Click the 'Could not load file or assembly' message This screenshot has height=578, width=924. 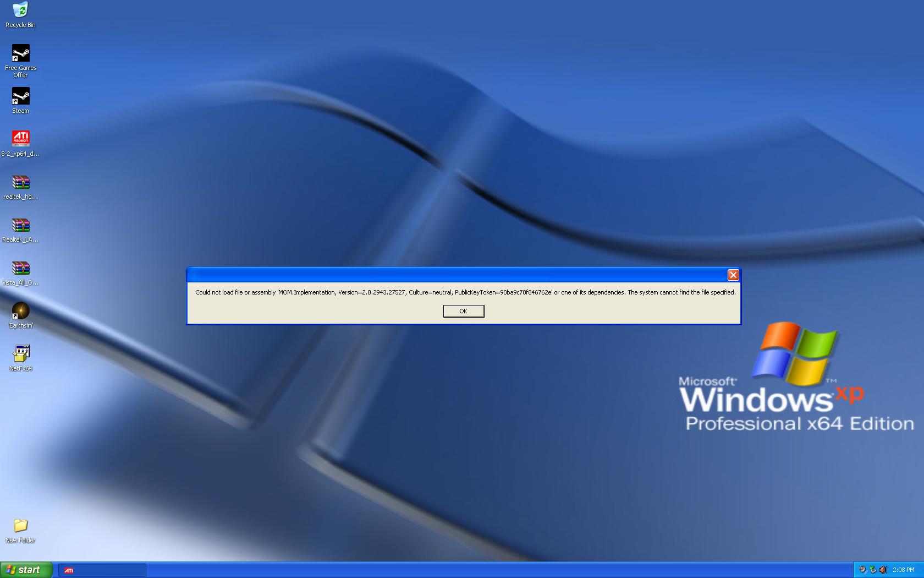click(x=465, y=292)
